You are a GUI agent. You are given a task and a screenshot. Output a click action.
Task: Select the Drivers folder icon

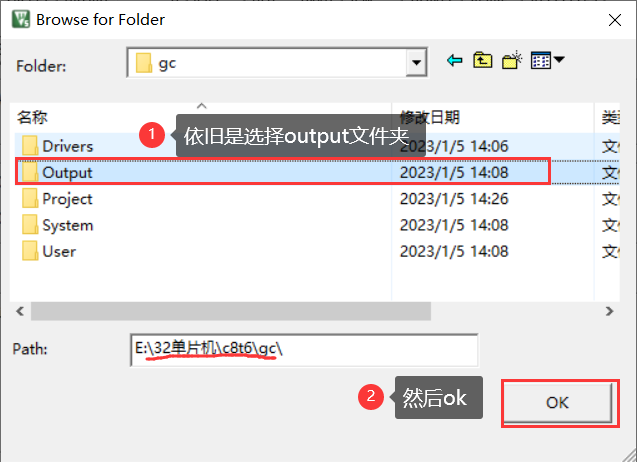30,146
